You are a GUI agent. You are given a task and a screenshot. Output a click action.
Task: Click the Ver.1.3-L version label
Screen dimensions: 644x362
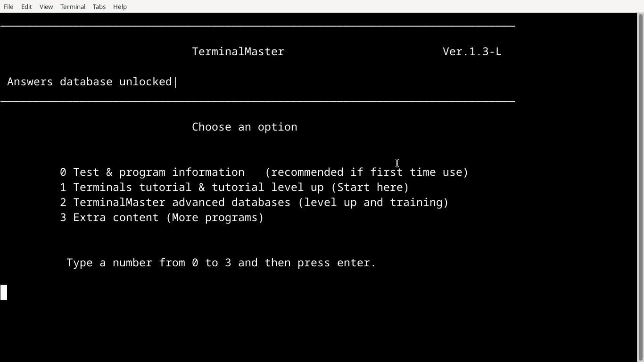(x=472, y=51)
